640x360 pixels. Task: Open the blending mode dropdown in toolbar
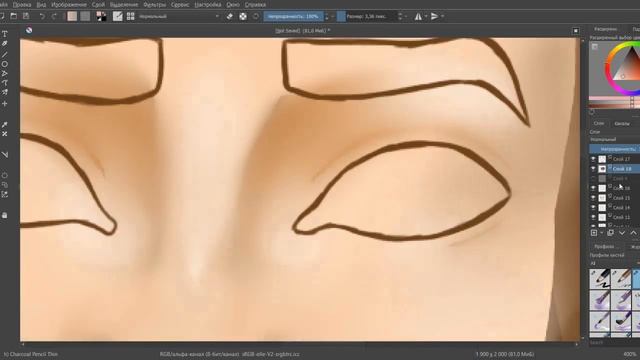[179, 16]
